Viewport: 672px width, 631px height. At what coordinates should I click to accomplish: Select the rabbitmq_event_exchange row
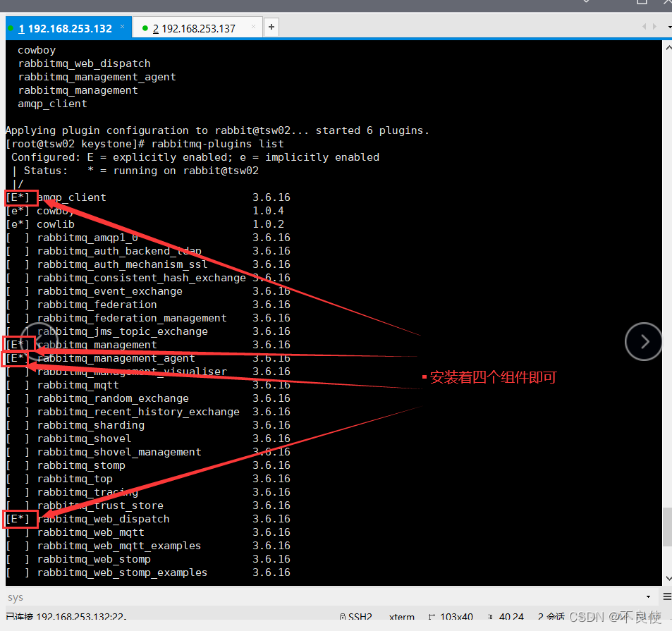[x=148, y=291]
